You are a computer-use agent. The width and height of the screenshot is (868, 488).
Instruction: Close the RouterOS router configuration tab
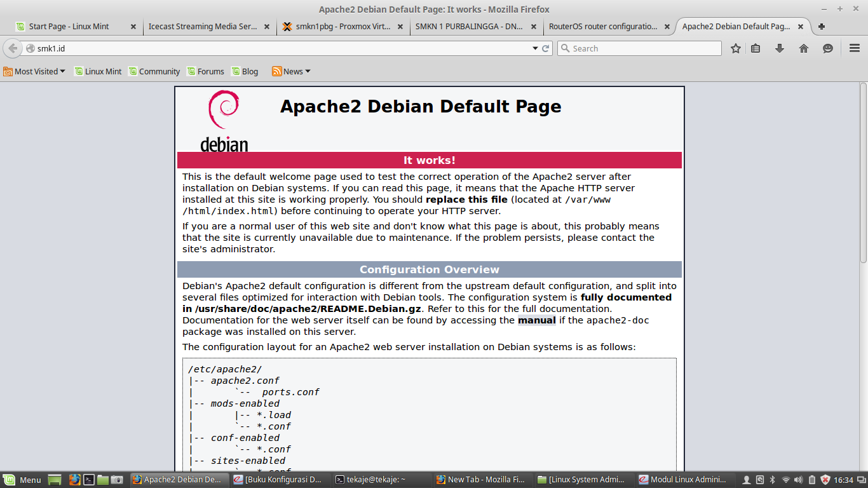pyautogui.click(x=667, y=27)
